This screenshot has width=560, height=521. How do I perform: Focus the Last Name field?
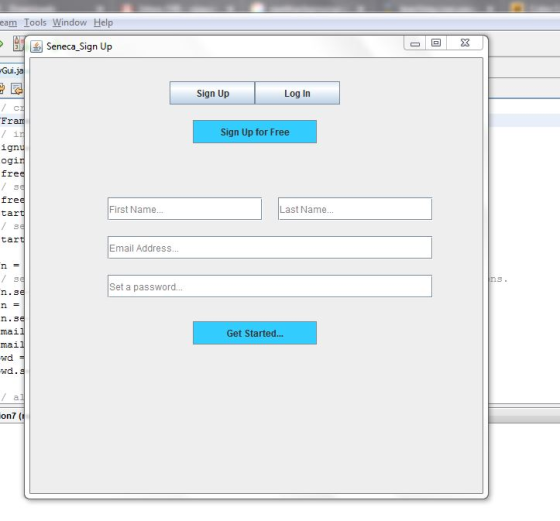tap(355, 209)
